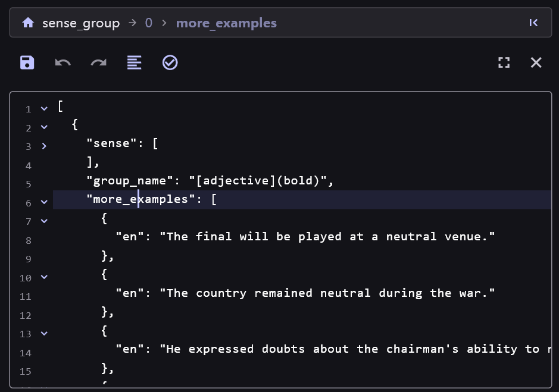Select the more_examples breadcrumb item
The image size is (559, 392).
[226, 23]
